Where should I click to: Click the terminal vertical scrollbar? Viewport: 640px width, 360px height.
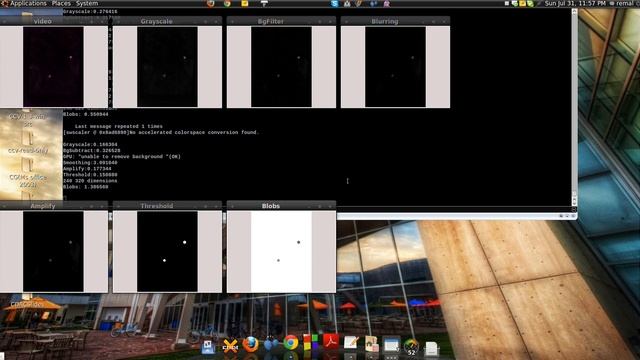click(574, 107)
